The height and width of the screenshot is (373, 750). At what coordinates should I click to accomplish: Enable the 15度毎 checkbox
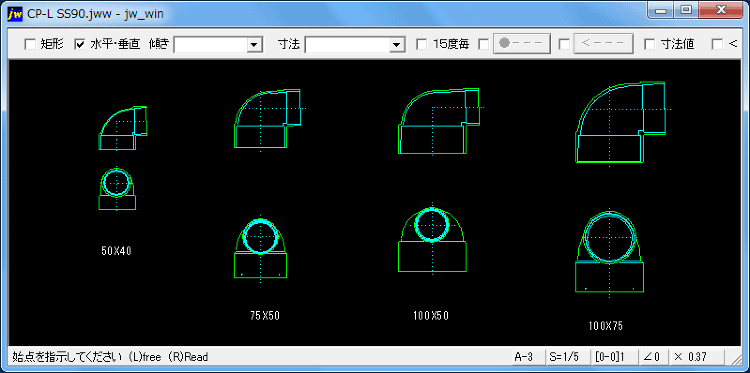(422, 44)
